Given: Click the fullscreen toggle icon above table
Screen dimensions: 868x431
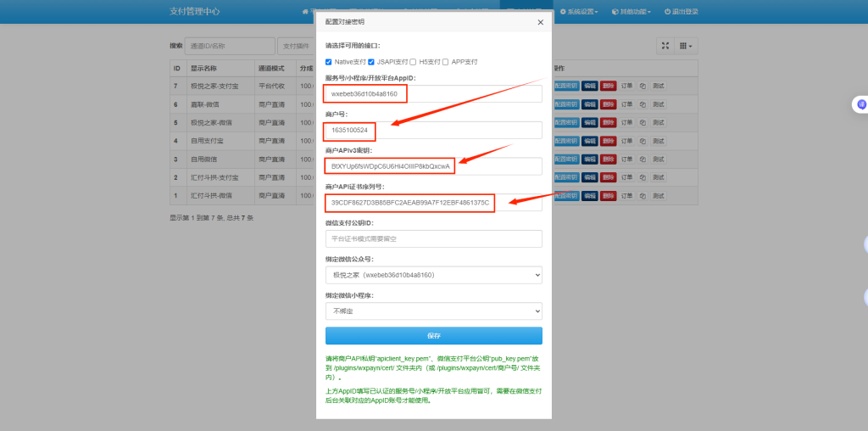Looking at the screenshot, I should coord(665,46).
